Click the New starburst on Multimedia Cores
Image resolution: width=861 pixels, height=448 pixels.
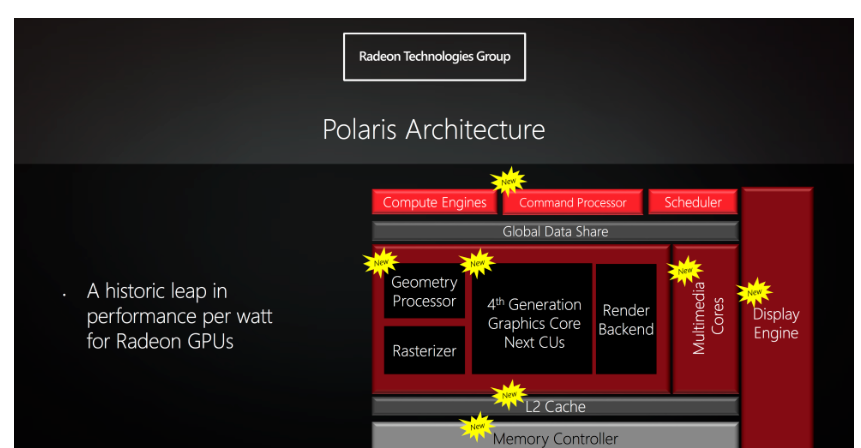(x=685, y=271)
